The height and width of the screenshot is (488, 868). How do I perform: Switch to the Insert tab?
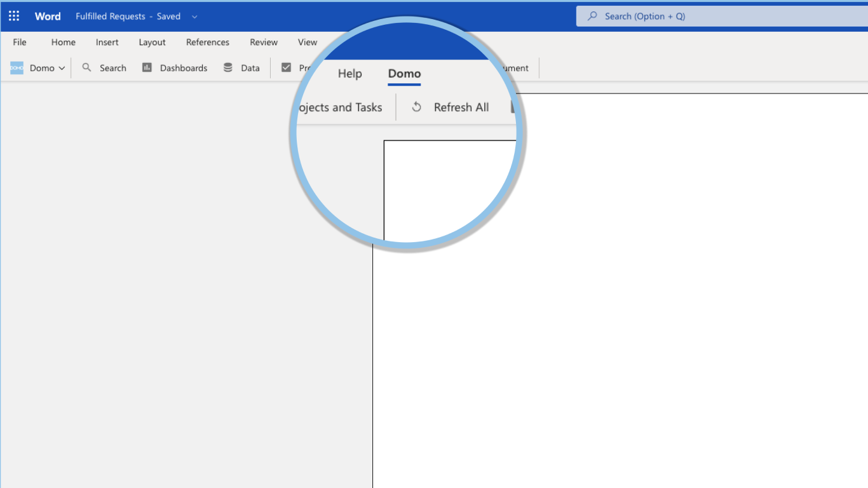pyautogui.click(x=107, y=42)
